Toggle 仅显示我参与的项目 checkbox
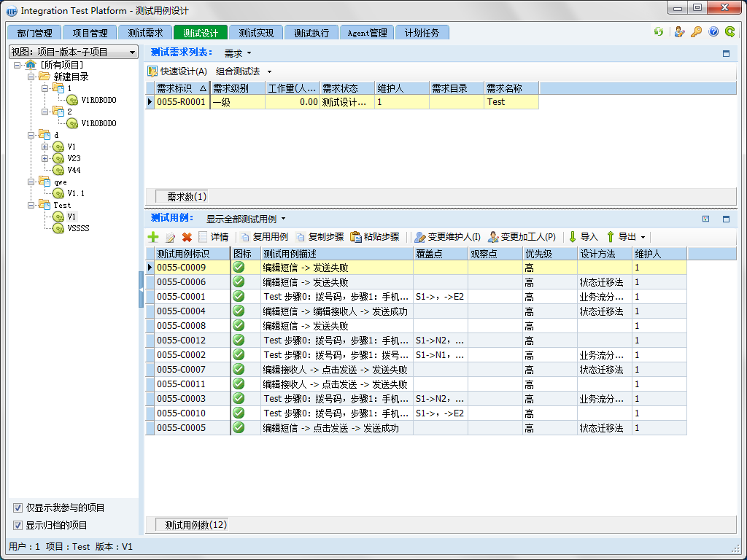The height and width of the screenshot is (560, 747). 18,507
